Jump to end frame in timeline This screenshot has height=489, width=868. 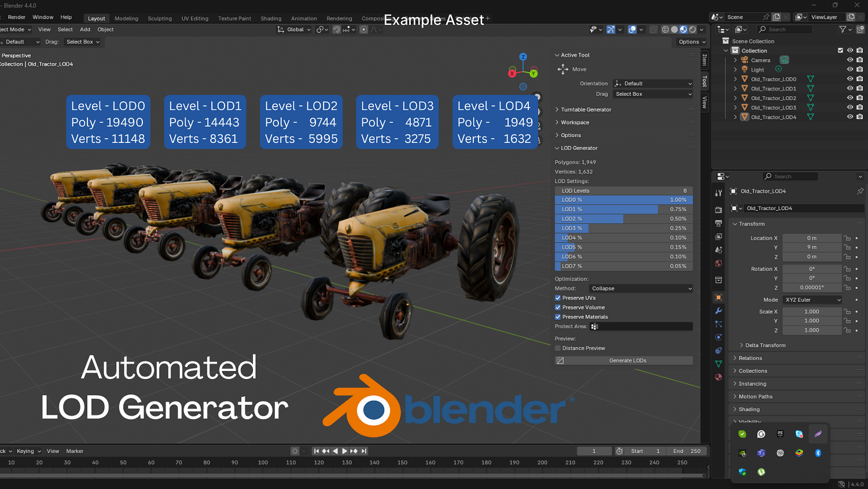364,451
